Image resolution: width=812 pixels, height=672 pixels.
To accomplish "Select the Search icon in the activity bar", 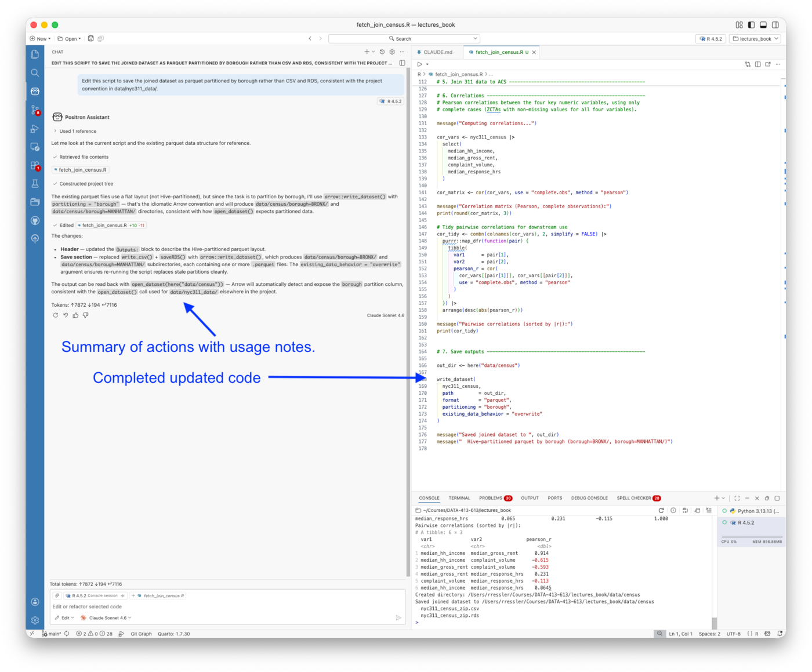I will tap(35, 72).
